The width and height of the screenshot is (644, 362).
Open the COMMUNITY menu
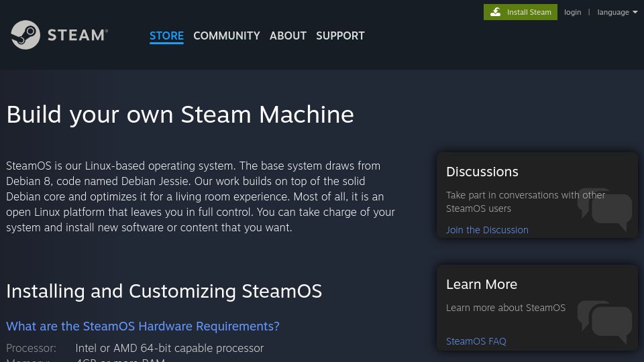[x=227, y=36]
